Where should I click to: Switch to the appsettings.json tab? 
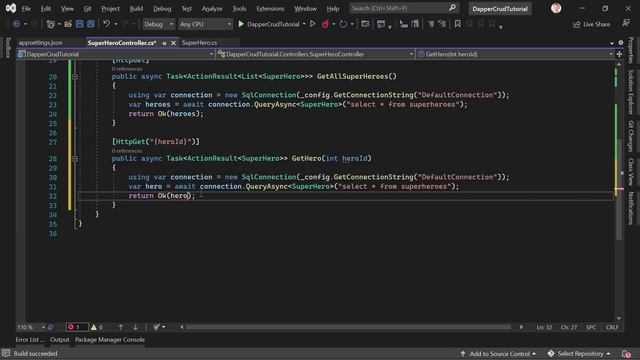(40, 42)
